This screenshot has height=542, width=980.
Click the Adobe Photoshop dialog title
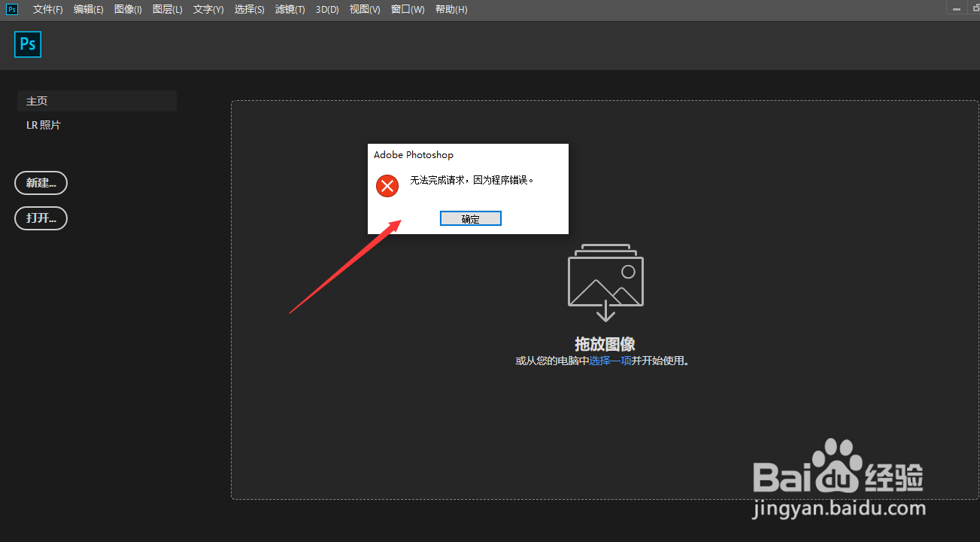coord(414,155)
